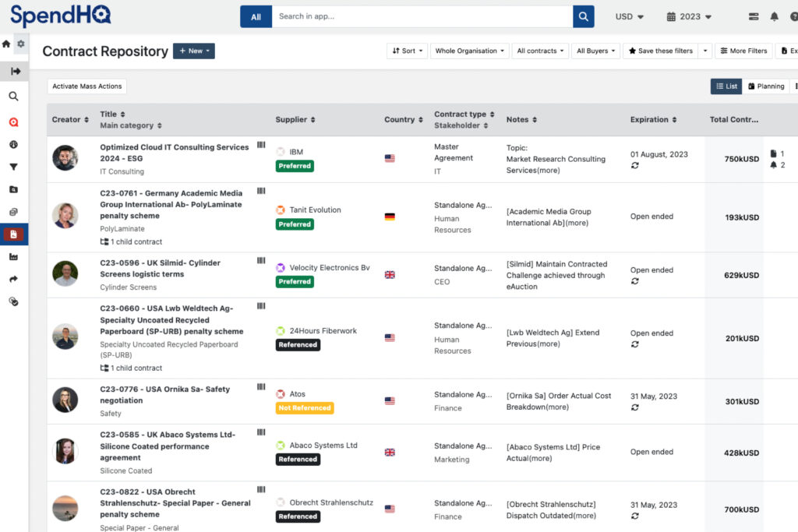Image resolution: width=798 pixels, height=532 pixels.
Task: Switch to the Planning tab
Action: tap(765, 86)
